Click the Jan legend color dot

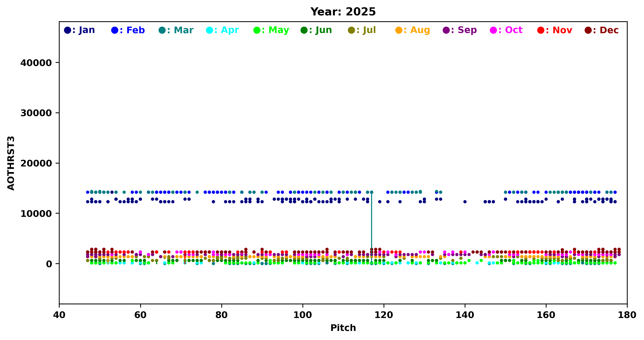(67, 30)
